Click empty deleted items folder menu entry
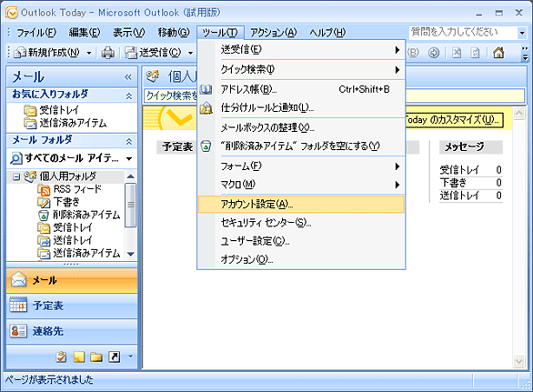The height and width of the screenshot is (392, 533). tap(301, 146)
